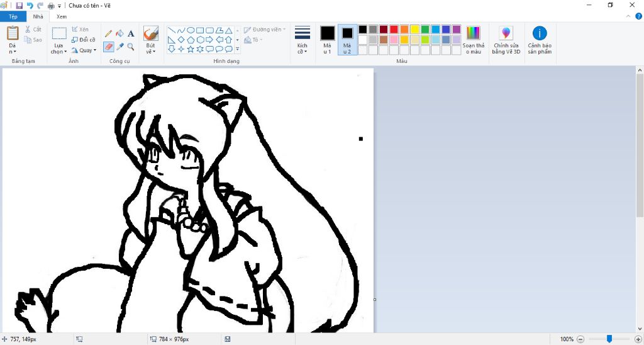
Task: Choose the Right triangle shape
Action: pos(172,40)
